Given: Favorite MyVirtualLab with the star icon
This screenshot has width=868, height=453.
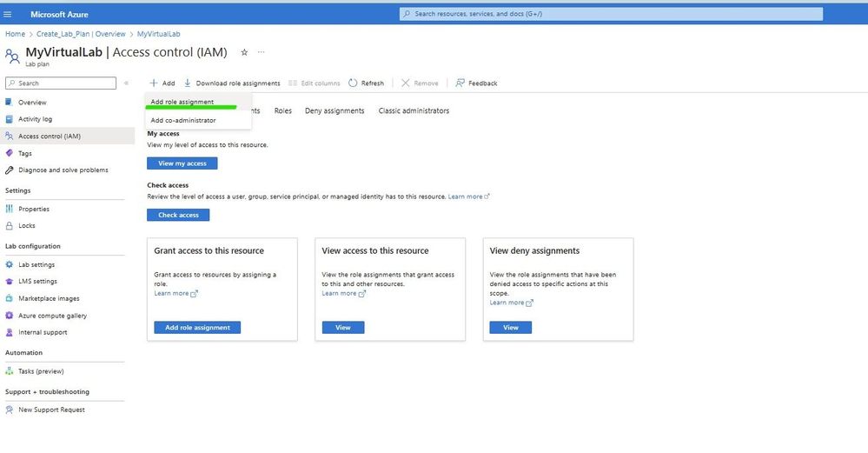Looking at the screenshot, I should pos(244,52).
